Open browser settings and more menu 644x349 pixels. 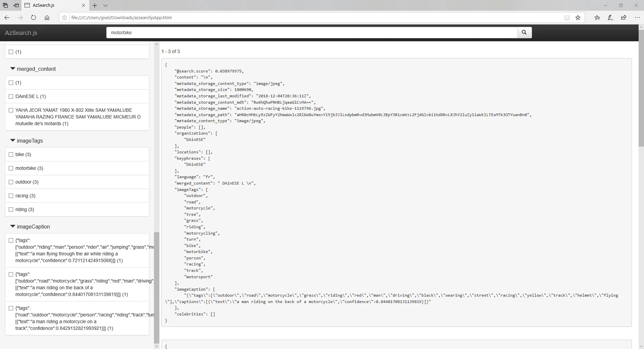[x=637, y=18]
